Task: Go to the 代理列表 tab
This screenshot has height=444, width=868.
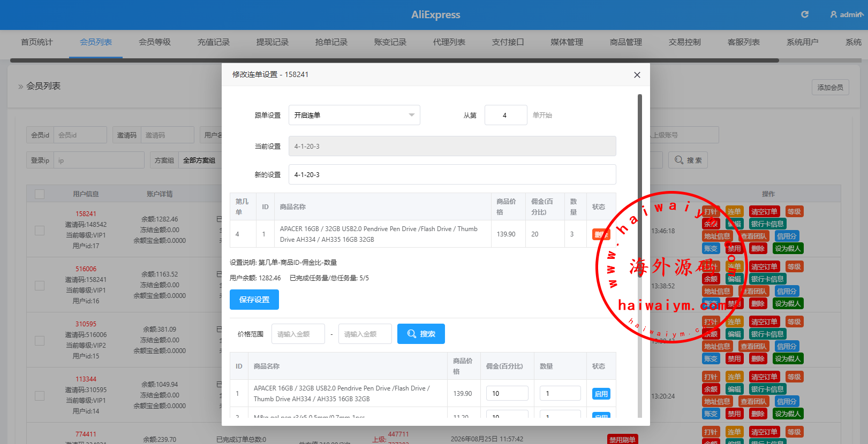Action: [449, 42]
